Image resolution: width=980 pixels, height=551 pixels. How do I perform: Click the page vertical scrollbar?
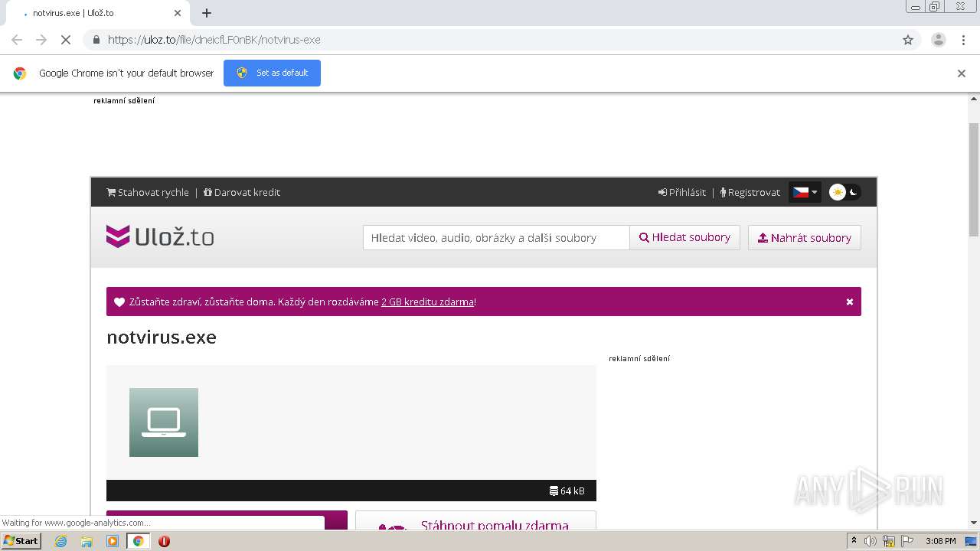pos(974,180)
